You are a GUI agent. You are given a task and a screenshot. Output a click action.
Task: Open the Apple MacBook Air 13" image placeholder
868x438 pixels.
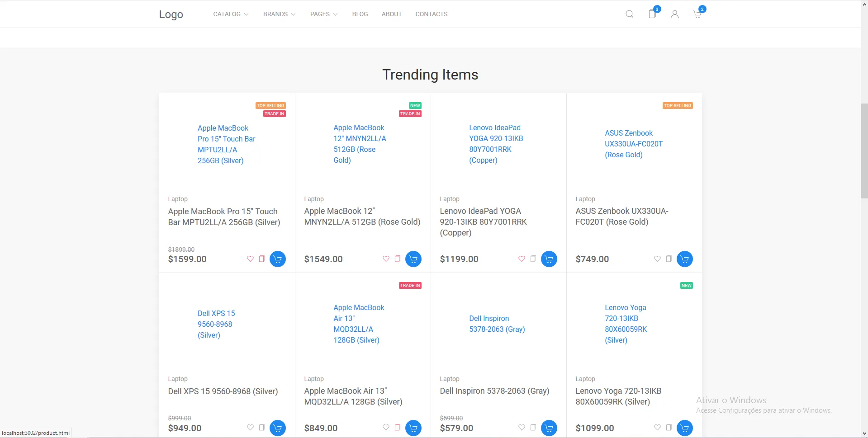359,324
